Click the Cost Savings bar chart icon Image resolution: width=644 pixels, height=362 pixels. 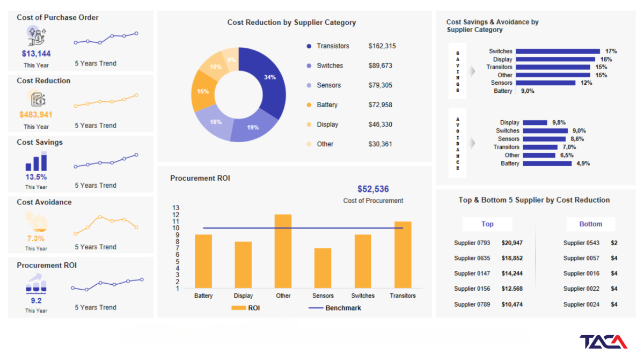pyautogui.click(x=36, y=161)
